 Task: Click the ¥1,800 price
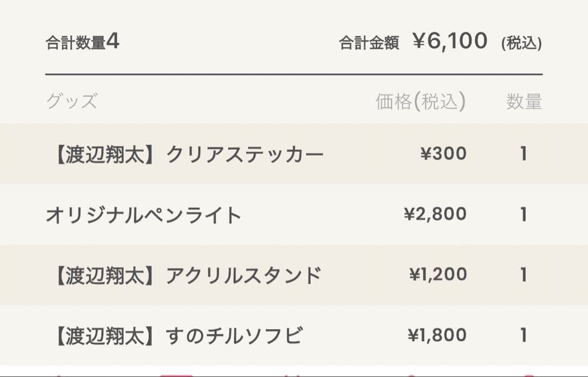tap(437, 335)
